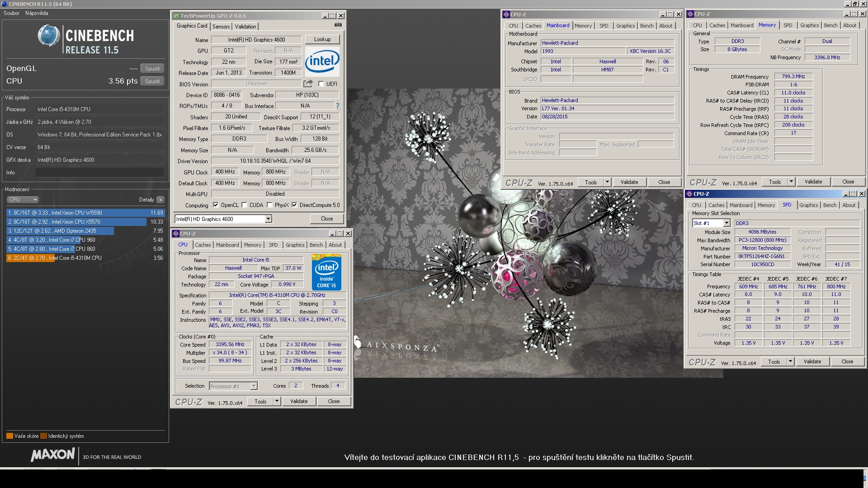Screen dimensions: 868x488
Task: Click the Info input field in Cinebench
Action: 99,173
